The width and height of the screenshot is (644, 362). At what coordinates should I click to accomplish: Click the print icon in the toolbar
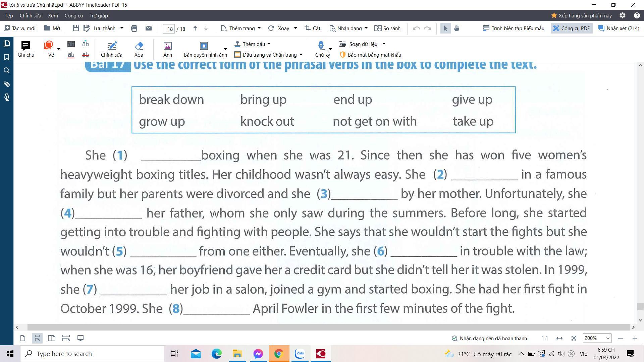point(134,28)
